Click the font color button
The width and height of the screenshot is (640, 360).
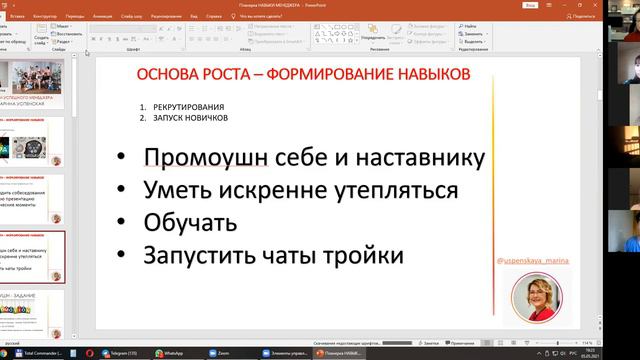[x=174, y=39]
